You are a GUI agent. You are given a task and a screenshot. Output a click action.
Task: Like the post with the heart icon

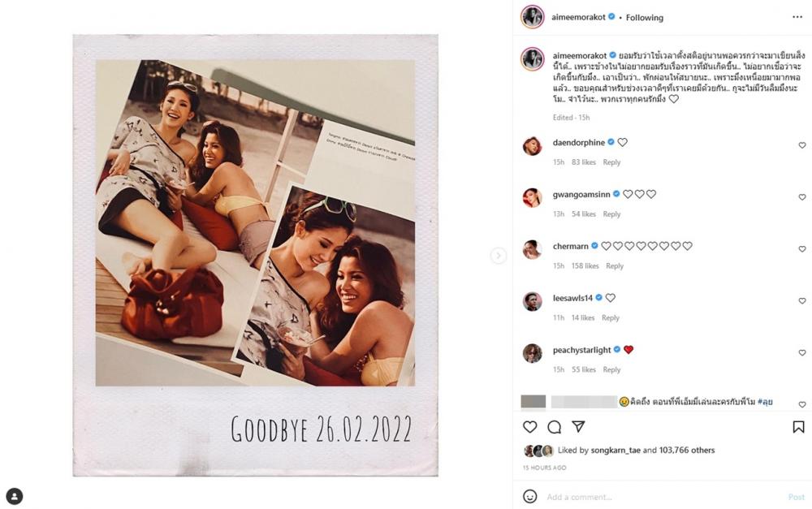[x=529, y=427]
